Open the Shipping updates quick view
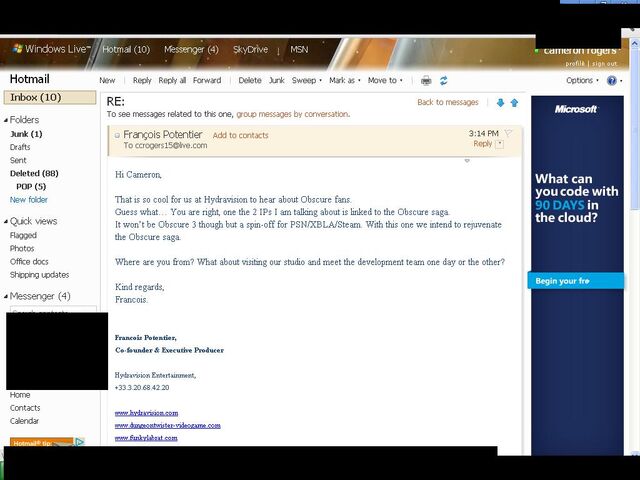The height and width of the screenshot is (480, 640). [39, 275]
